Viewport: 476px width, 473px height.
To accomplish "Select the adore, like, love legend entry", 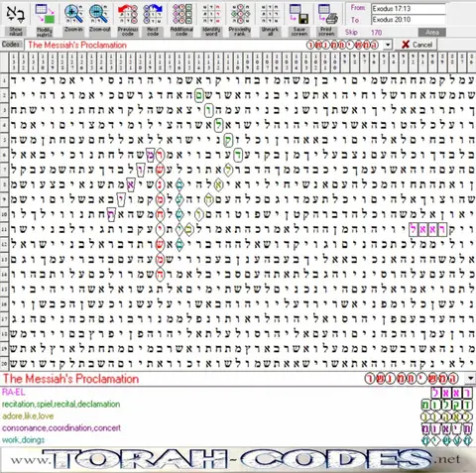I will coord(28,415).
